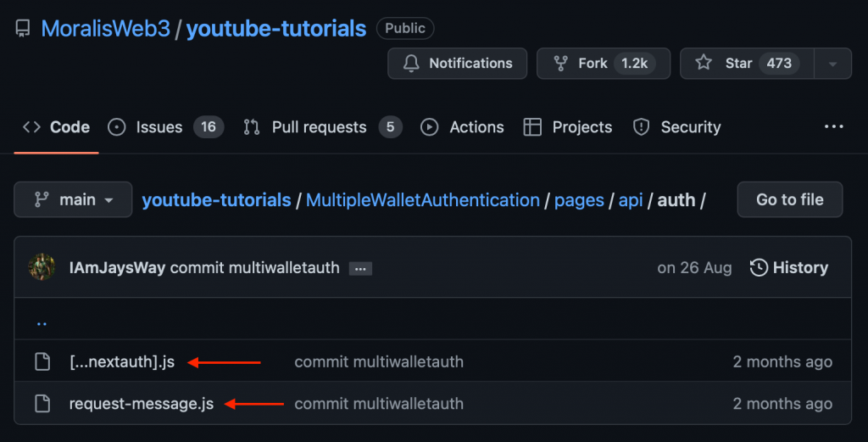Star the repository
This screenshot has height=442, width=868.
tap(747, 63)
